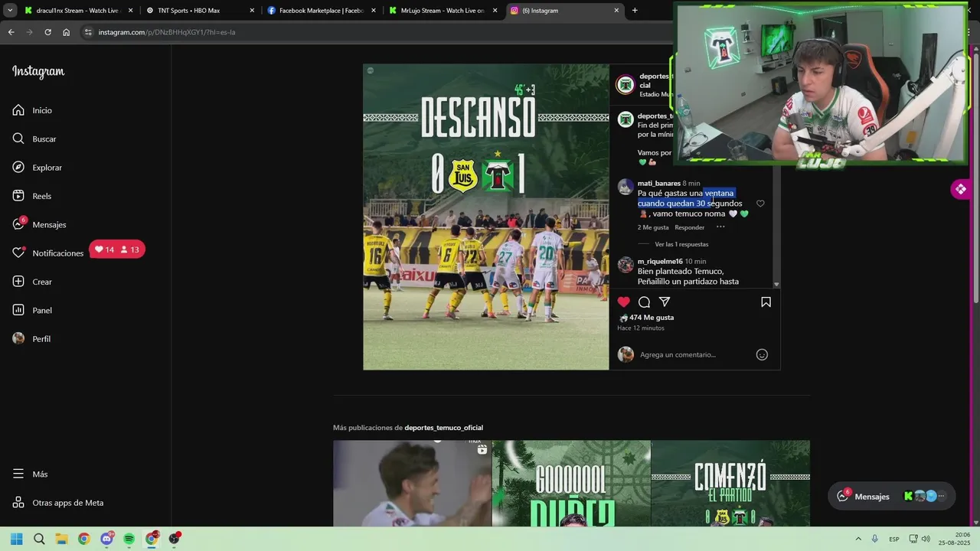This screenshot has height=551, width=980.
Task: Click 2 Me gusta on the comment
Action: tap(653, 227)
